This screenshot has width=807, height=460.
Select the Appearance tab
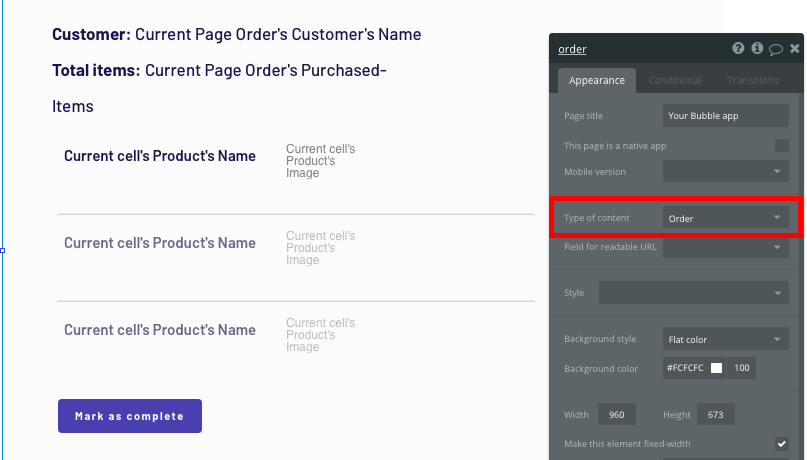(597, 80)
